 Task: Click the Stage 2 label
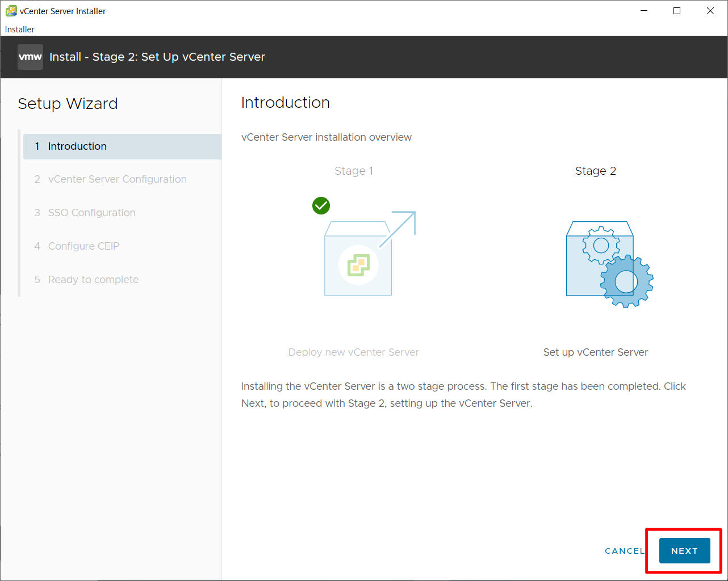[596, 171]
